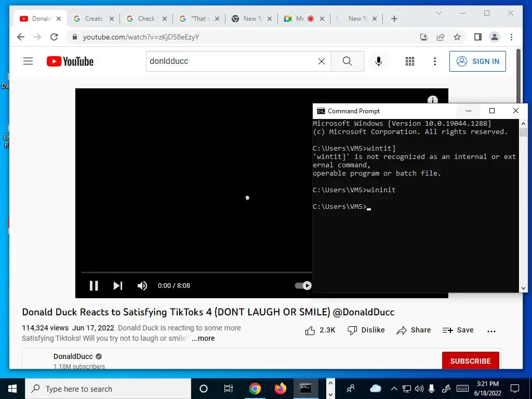Open Firefox from the taskbar
Viewport: 532px width, 399px height.
(280, 389)
